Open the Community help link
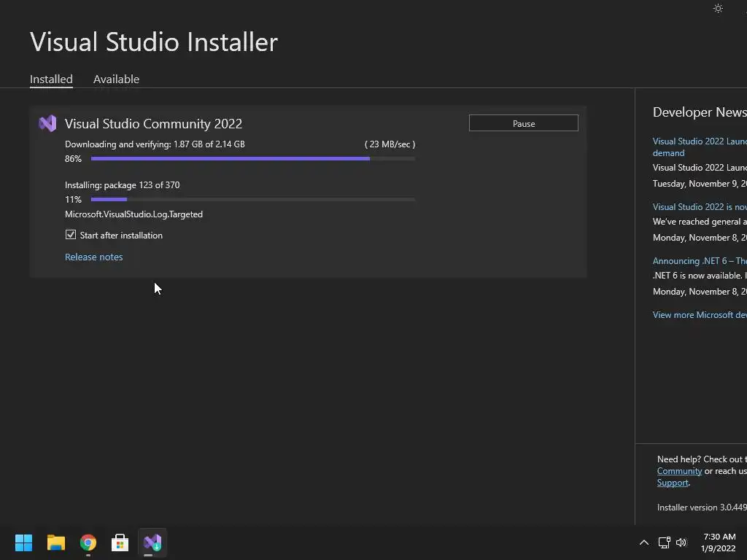This screenshot has height=560, width=747. tap(679, 471)
